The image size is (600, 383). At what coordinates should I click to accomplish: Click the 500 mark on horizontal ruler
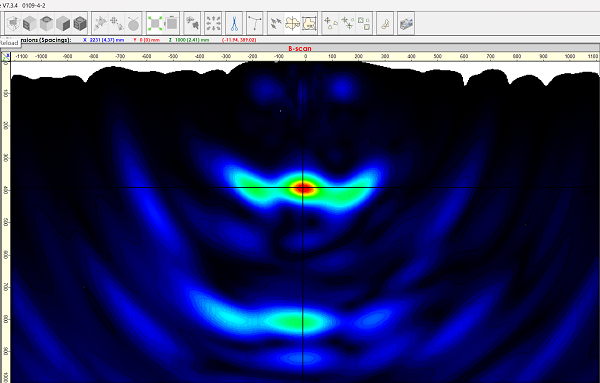[438, 56]
